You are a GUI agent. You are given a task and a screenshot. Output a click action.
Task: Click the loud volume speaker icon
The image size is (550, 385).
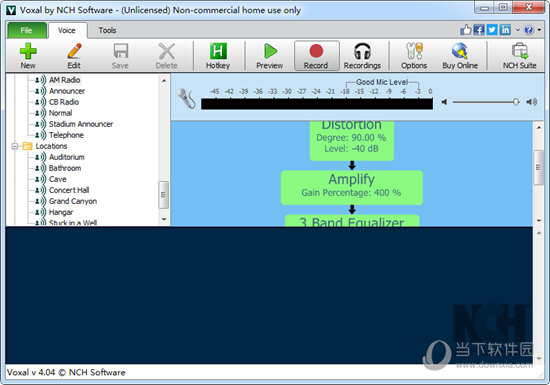532,102
